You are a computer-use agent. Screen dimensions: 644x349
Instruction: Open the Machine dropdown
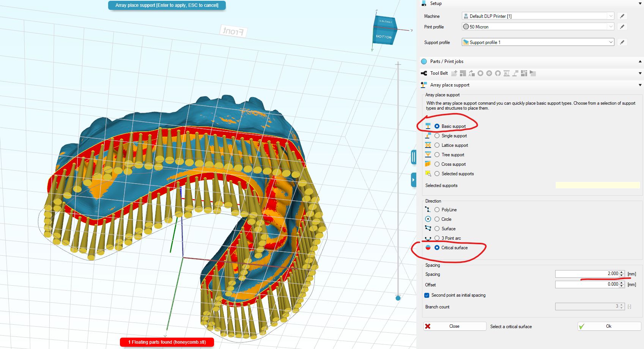[x=538, y=16]
